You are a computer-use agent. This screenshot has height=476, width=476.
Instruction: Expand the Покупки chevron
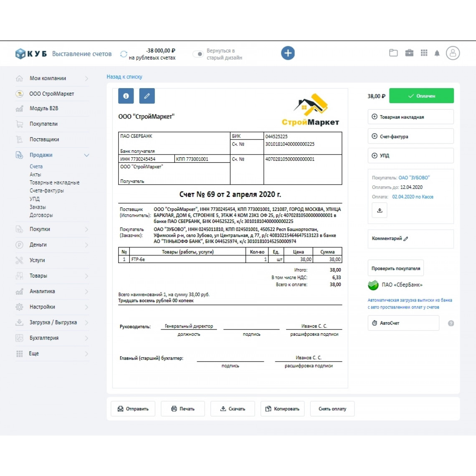tap(86, 230)
